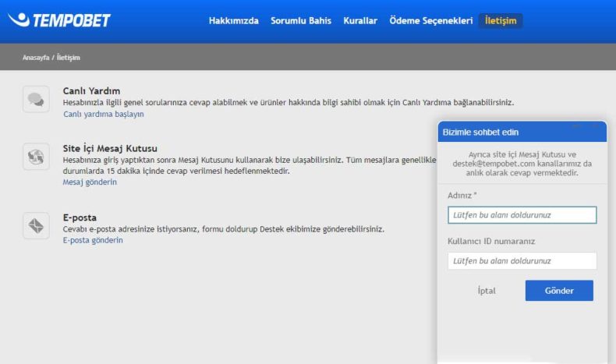Focus the Adınız input field
The height and width of the screenshot is (364, 616).
click(x=522, y=215)
